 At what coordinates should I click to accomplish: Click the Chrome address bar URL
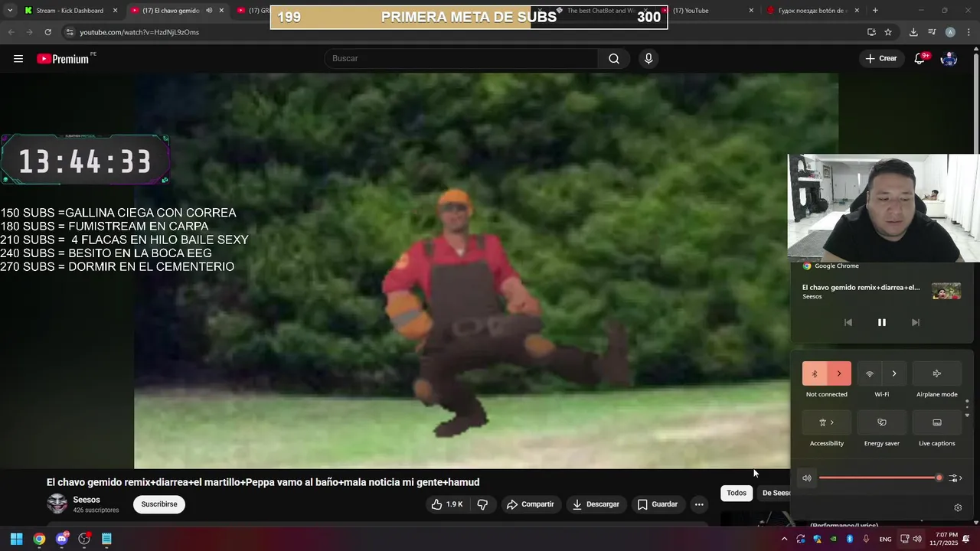point(139,32)
